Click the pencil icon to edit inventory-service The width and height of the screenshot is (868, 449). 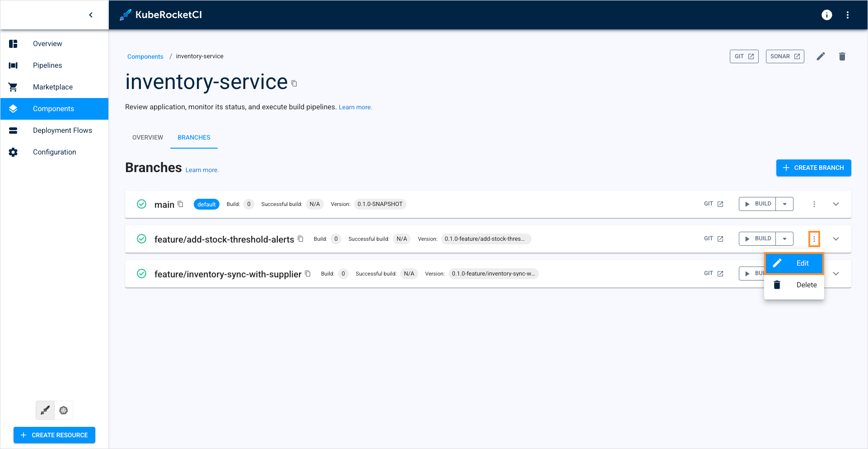click(821, 56)
